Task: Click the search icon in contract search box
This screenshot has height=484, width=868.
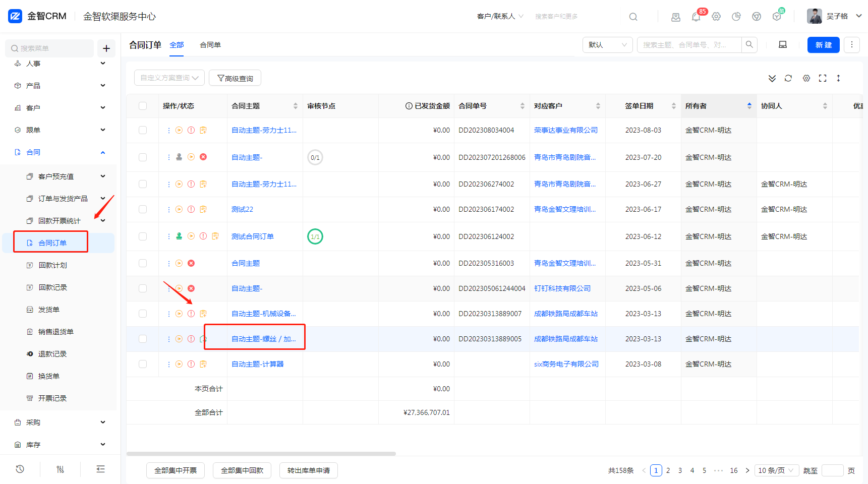Action: (749, 45)
